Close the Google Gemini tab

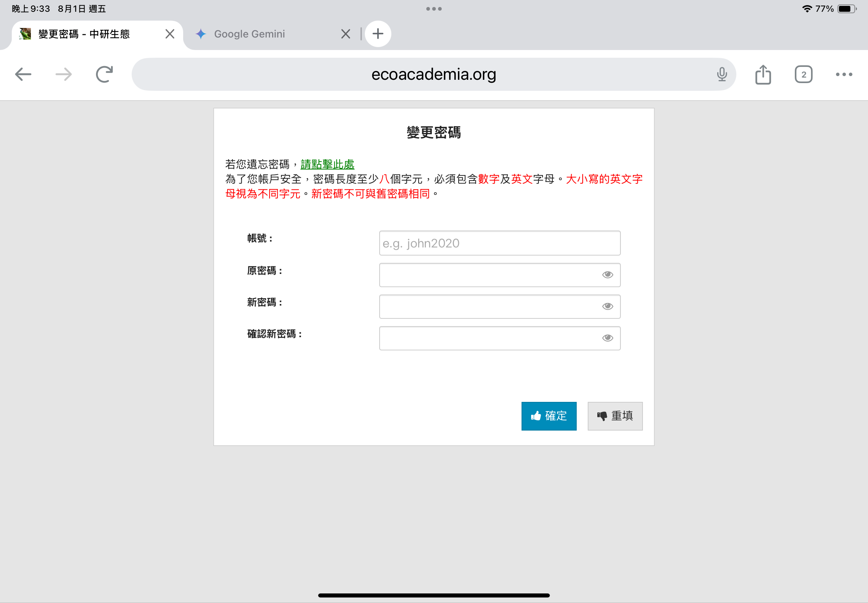pyautogui.click(x=345, y=34)
